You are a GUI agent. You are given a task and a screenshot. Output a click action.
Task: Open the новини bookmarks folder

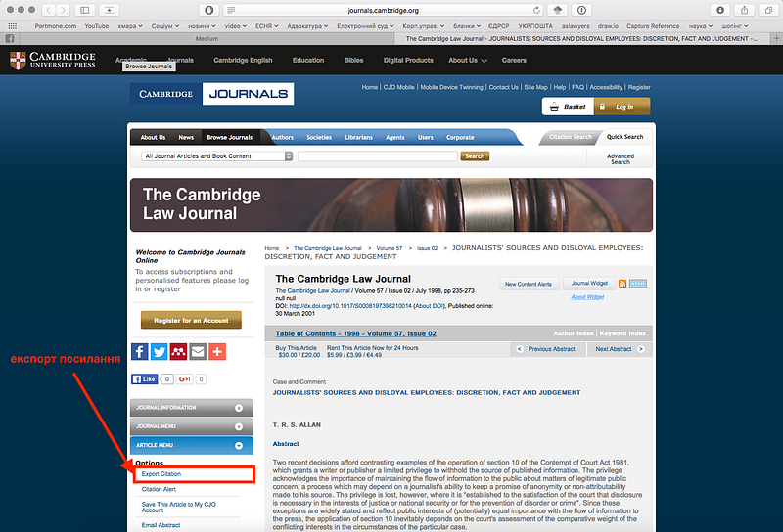202,26
